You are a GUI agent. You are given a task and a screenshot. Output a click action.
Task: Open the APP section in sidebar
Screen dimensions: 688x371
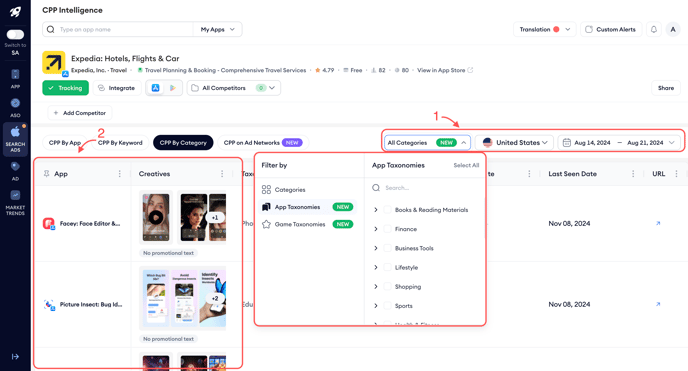pyautogui.click(x=15, y=79)
